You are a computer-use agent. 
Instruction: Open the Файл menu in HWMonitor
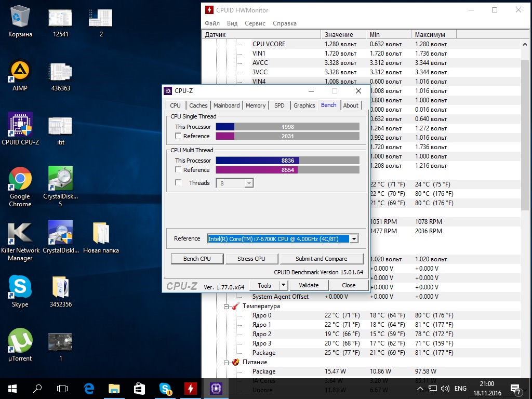[212, 23]
